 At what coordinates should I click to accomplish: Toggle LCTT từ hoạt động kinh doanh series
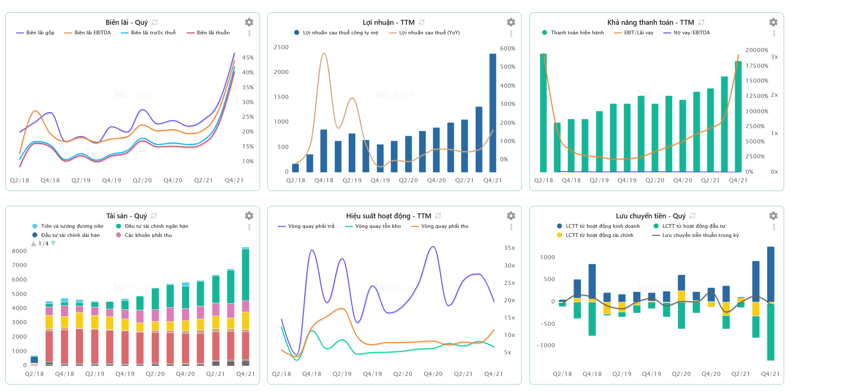click(598, 226)
